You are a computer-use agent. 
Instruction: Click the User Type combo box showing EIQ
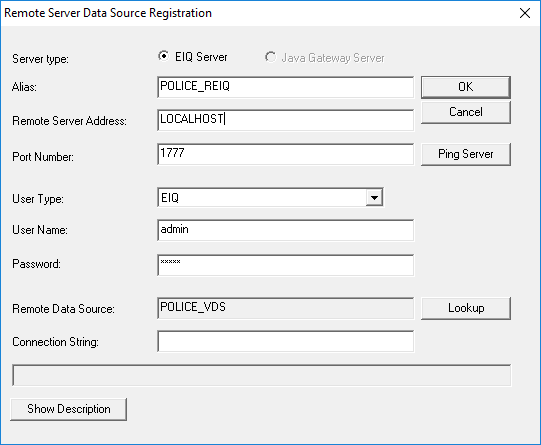[x=270, y=198]
